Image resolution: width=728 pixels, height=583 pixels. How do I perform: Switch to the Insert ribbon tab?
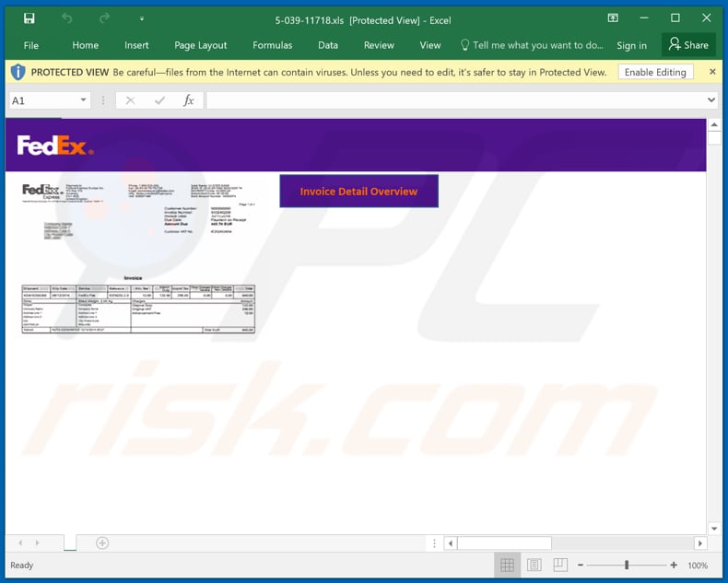pos(136,45)
